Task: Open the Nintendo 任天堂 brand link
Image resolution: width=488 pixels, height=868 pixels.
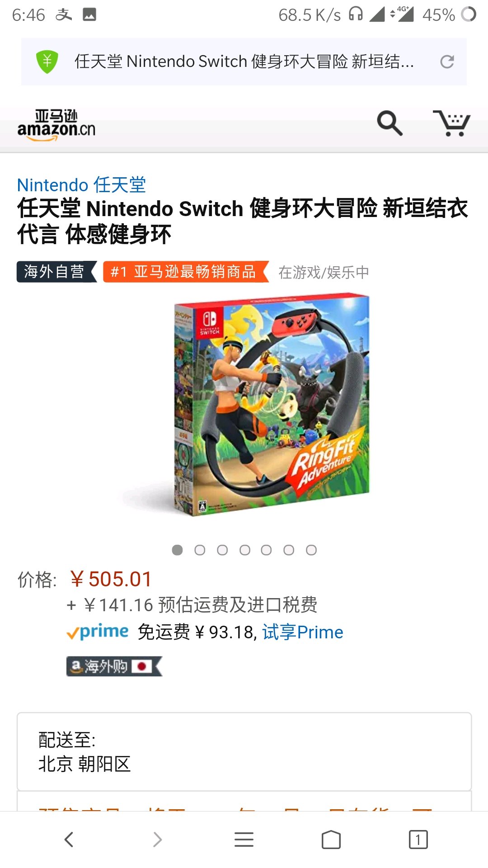Action: [81, 185]
